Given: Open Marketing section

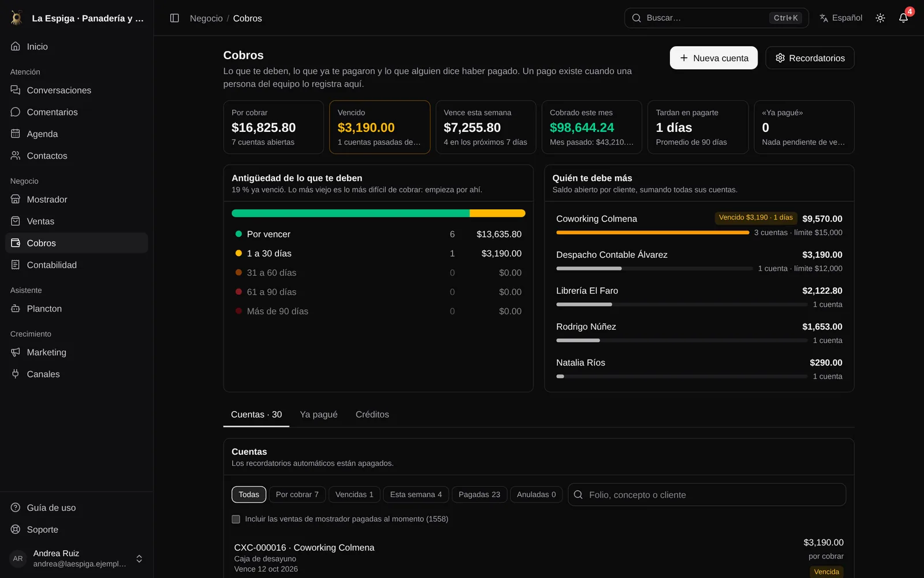Looking at the screenshot, I should click(x=77, y=353).
